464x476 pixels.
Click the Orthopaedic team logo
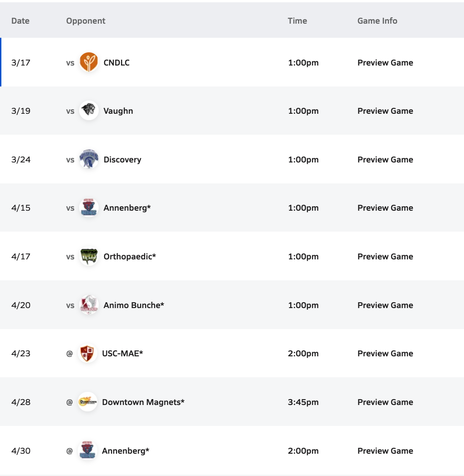pos(89,256)
